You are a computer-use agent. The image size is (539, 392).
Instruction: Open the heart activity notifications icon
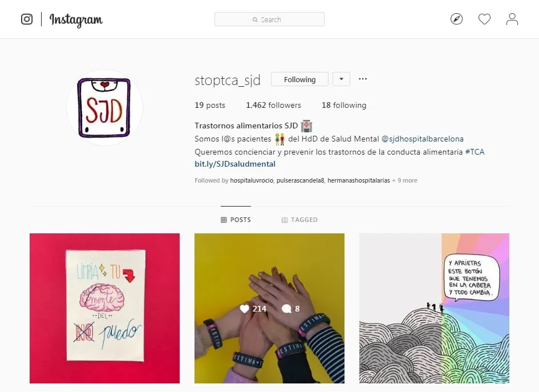[x=484, y=19]
